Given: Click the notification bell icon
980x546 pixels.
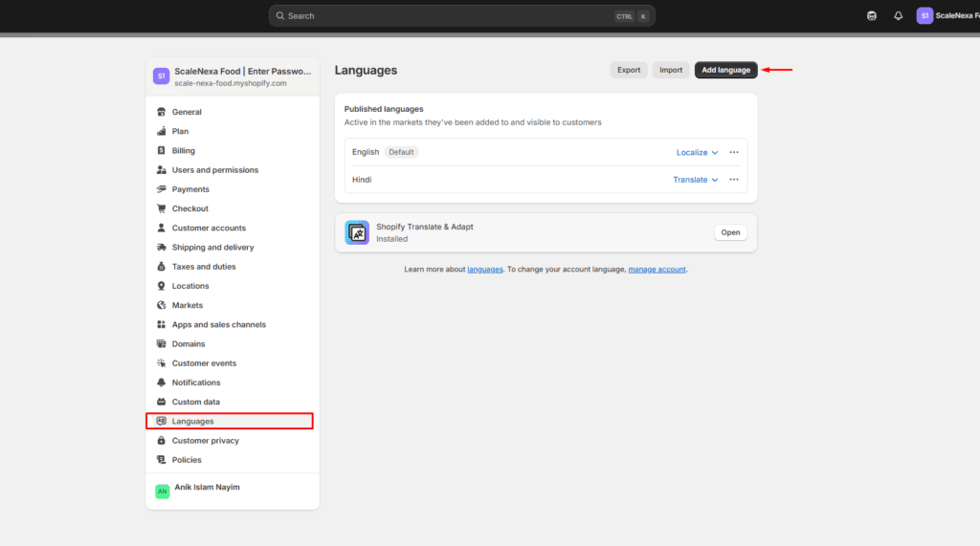Looking at the screenshot, I should tap(898, 16).
